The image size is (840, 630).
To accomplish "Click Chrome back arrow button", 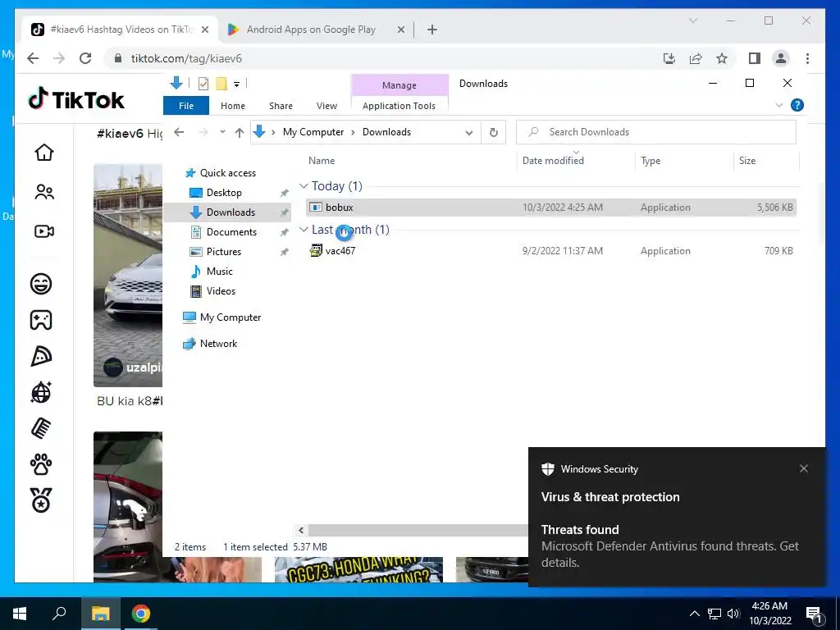I will [33, 58].
